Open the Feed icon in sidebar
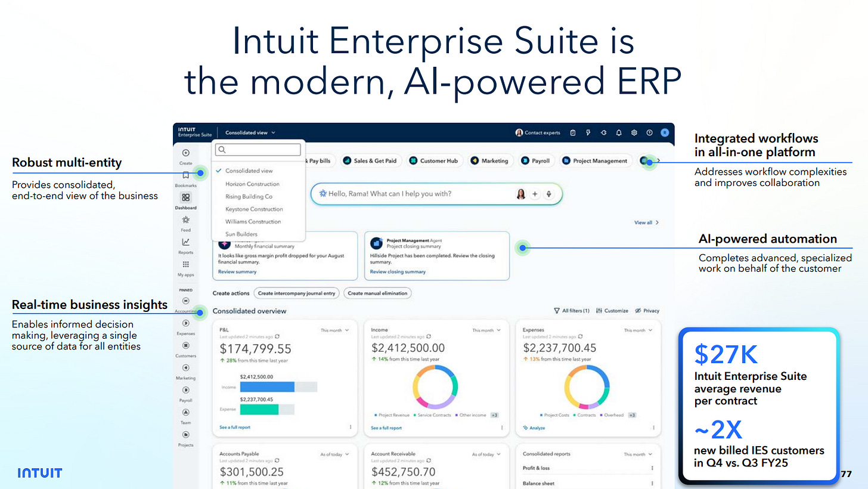The height and width of the screenshot is (489, 868). (186, 219)
